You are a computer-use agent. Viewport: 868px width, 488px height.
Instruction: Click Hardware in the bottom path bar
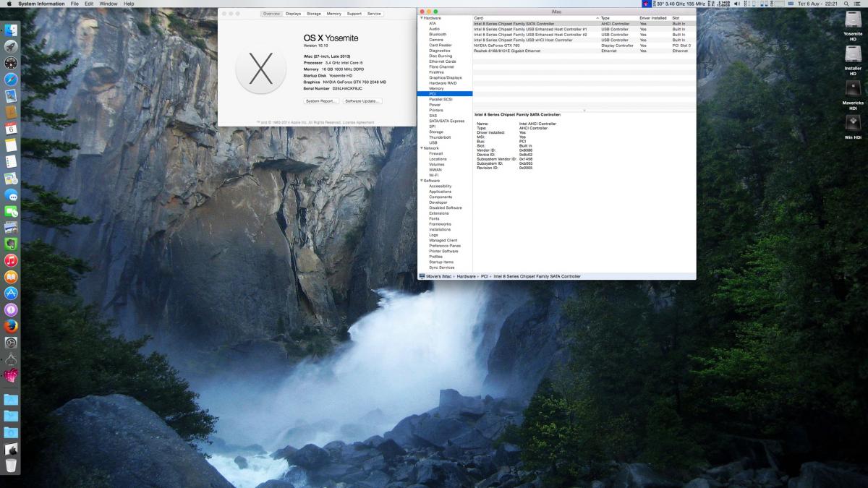(x=466, y=276)
